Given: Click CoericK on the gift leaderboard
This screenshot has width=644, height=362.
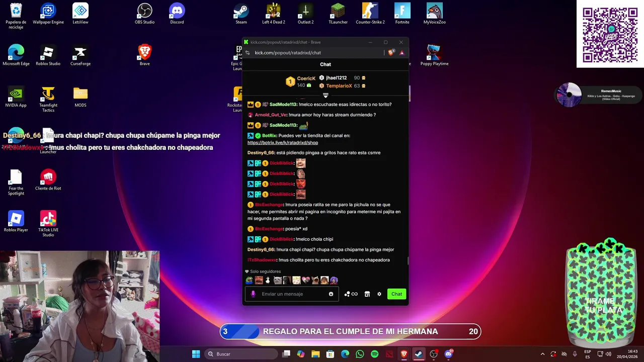Looking at the screenshot, I should tap(306, 78).
